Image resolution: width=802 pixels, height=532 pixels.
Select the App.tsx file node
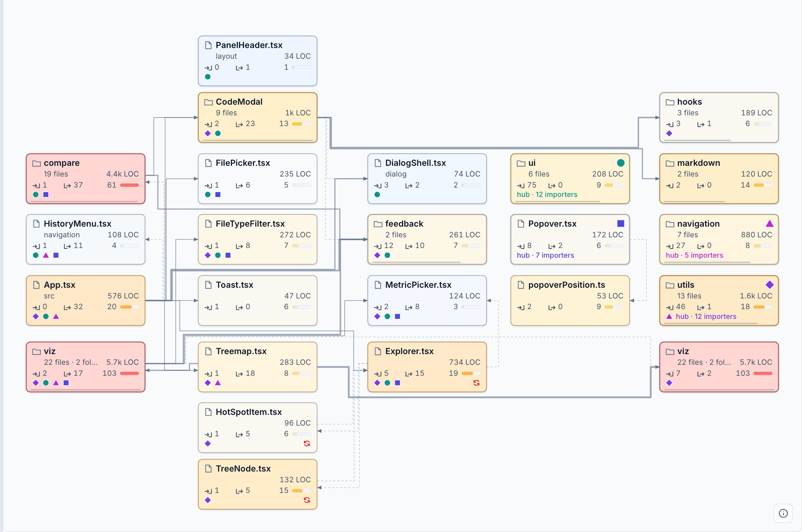point(85,301)
